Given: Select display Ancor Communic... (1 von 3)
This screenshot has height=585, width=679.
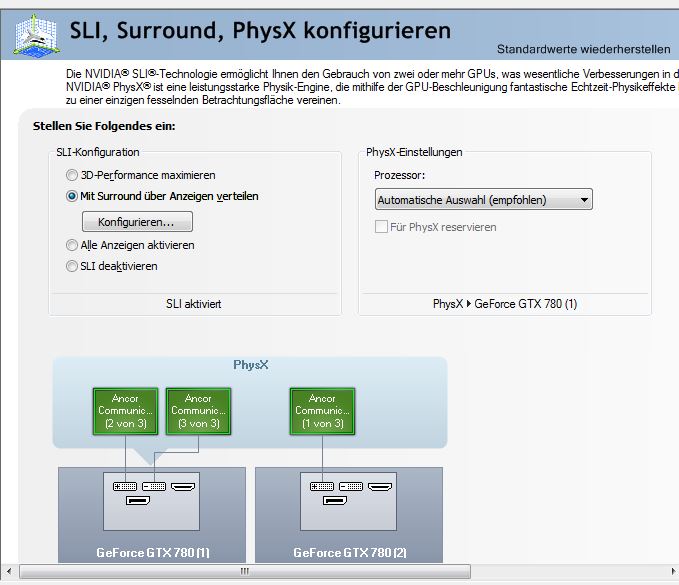Looking at the screenshot, I should (x=322, y=411).
